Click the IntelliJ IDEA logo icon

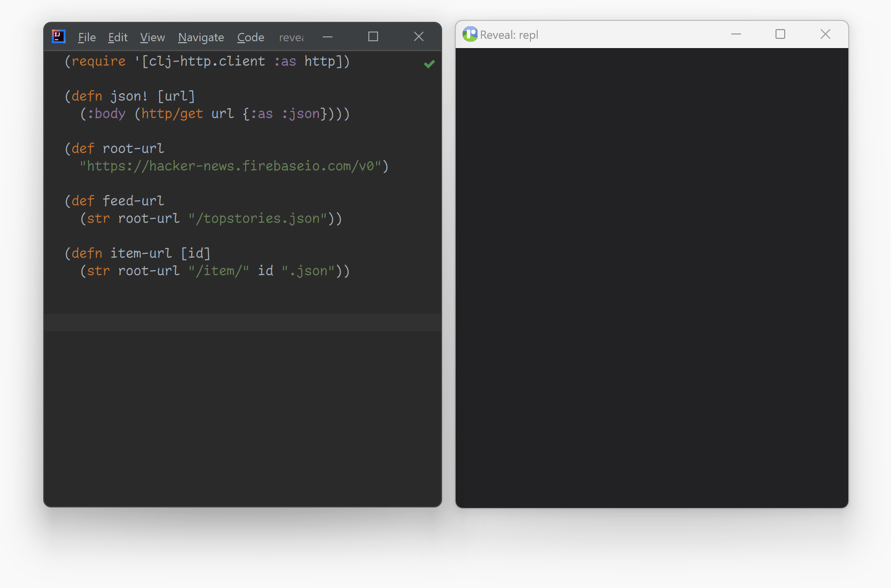pos(59,36)
